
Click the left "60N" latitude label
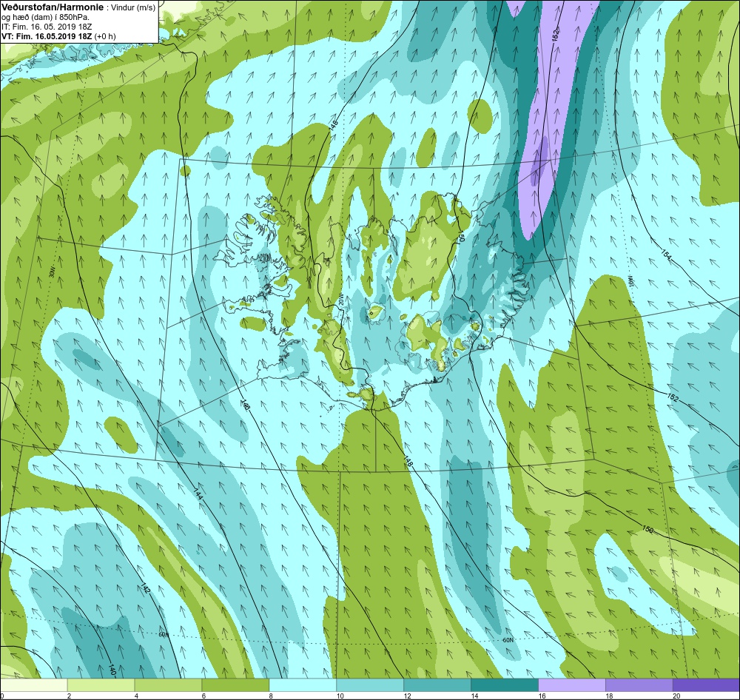click(x=164, y=634)
